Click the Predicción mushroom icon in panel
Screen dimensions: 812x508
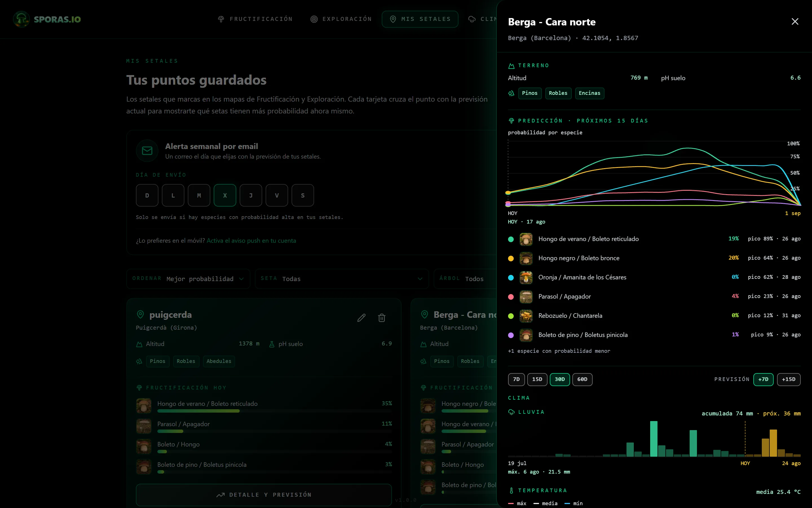(x=511, y=121)
